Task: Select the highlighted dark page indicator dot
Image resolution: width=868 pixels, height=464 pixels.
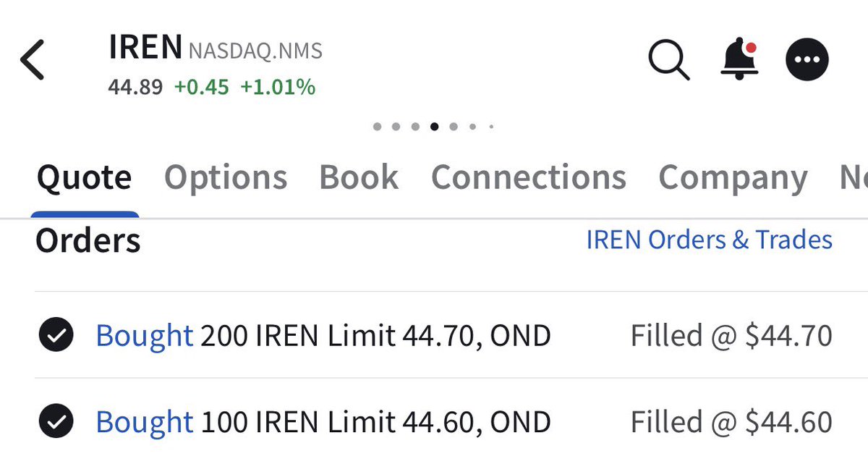Action: click(434, 127)
